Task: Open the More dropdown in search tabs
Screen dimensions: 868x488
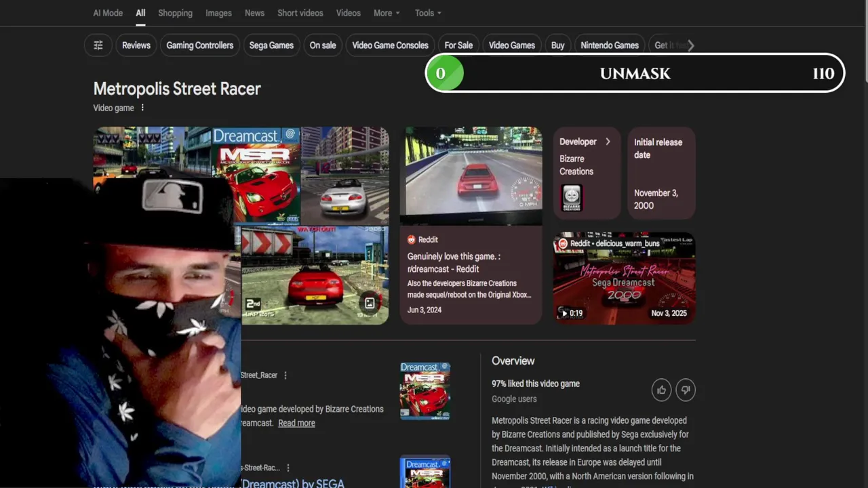Action: pos(387,13)
